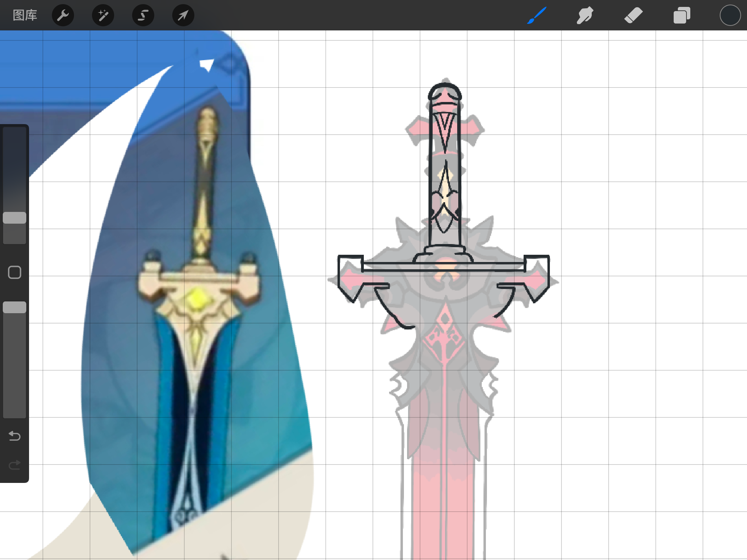
Task: Tap the square modify button in sidebar
Action: (15, 272)
